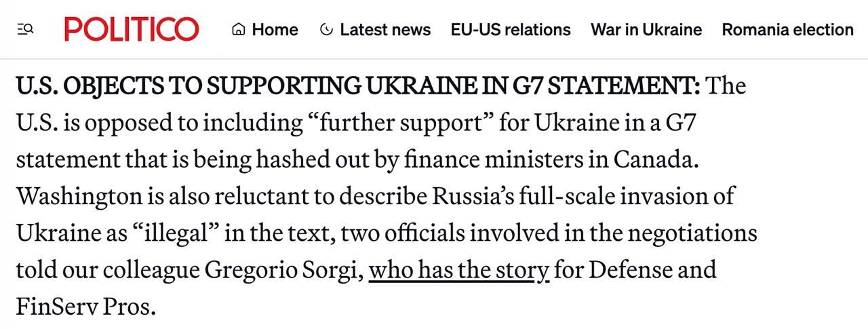Open the menu and search icon
Screen dimensions: 868x329
pyautogui.click(x=25, y=30)
